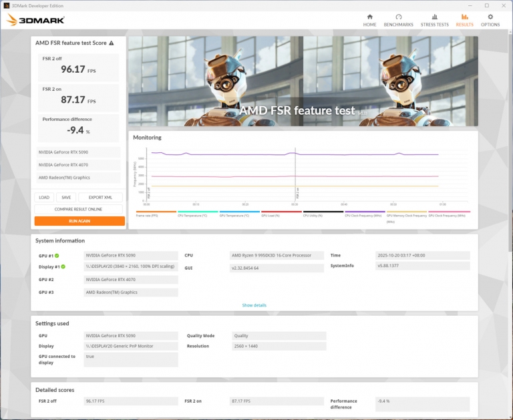Click the purple CPU Clock Frequency legend swatch
Image resolution: width=513 pixels, height=420 pixels.
(x=365, y=211)
